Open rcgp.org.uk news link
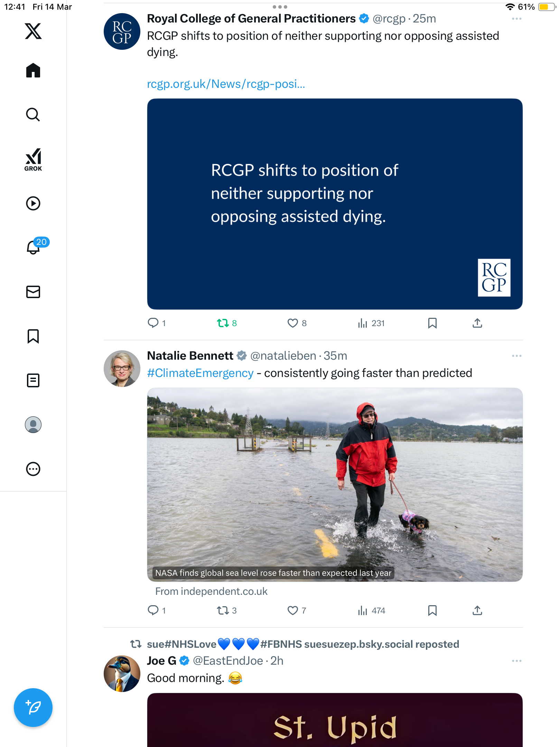This screenshot has height=747, width=560. [x=226, y=84]
